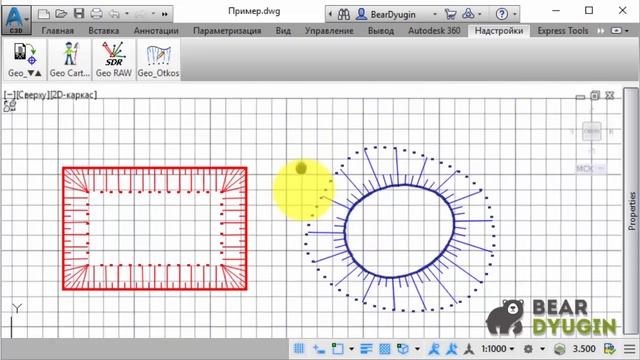640x360 pixels.
Task: Click the ViewCube top face
Action: (591, 131)
